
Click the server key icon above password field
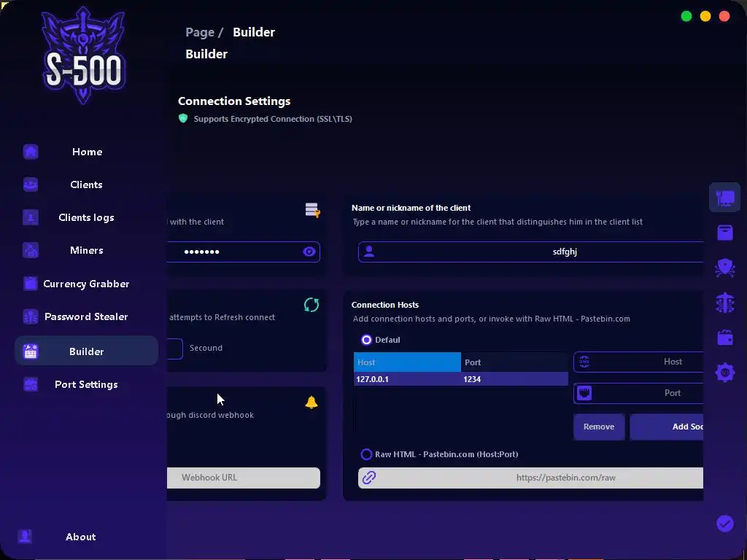pos(312,210)
